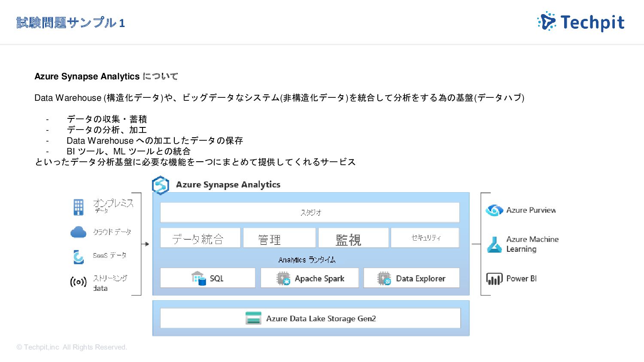Click the Techpit logo icon
Viewport: 644px width, 362px height.
coord(547,21)
